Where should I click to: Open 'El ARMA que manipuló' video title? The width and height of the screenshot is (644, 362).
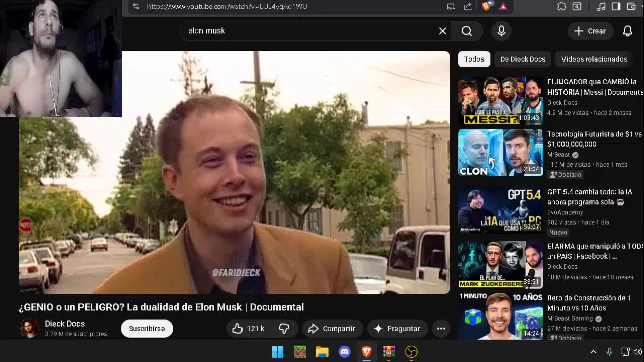595,251
